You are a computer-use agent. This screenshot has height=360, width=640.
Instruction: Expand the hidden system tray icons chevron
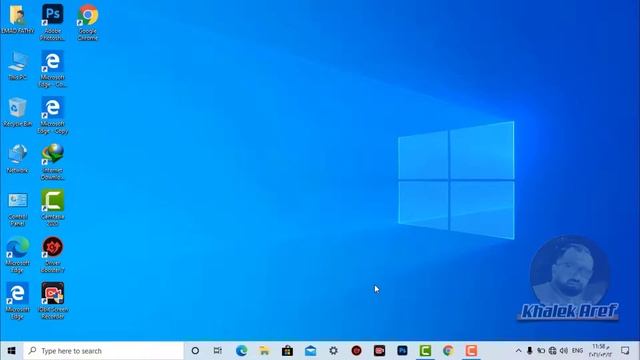click(x=518, y=351)
